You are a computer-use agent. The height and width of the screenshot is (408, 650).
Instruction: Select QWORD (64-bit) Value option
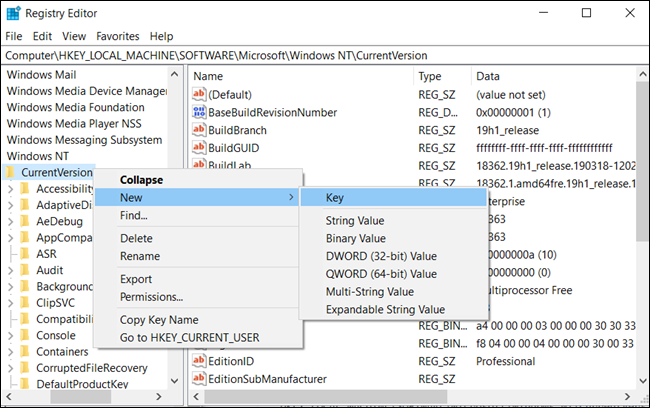click(x=393, y=274)
